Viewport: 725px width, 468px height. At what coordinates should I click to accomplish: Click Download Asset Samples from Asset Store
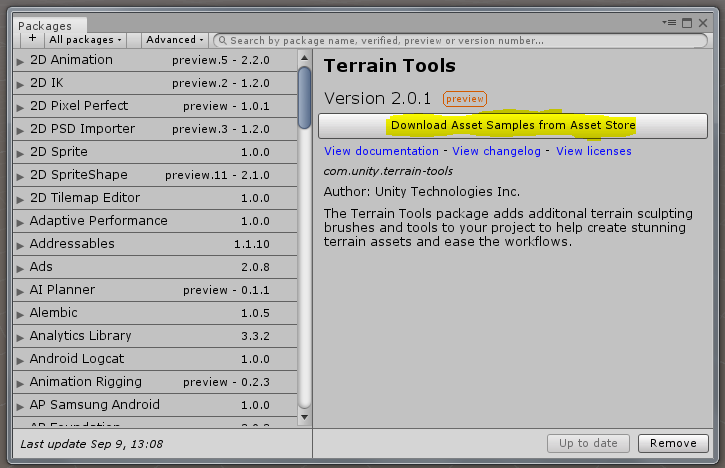[513, 125]
